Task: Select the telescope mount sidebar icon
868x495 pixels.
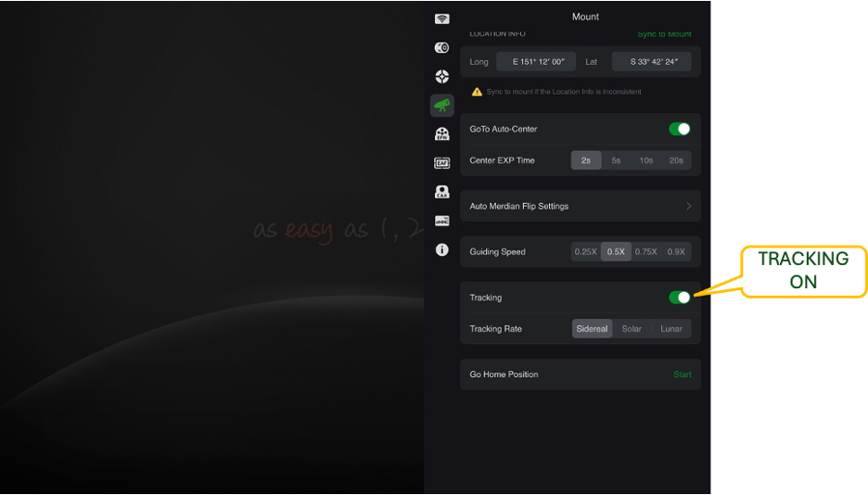Action: point(442,105)
